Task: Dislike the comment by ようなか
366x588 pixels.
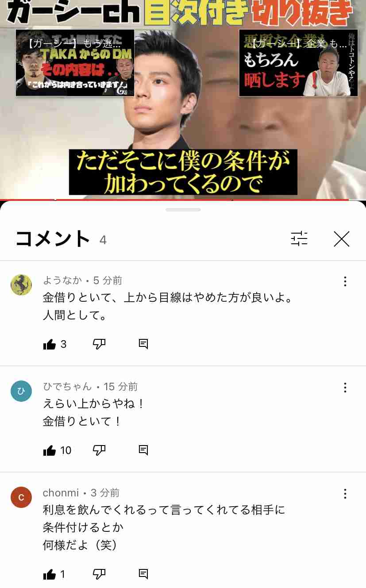Action: point(99,344)
